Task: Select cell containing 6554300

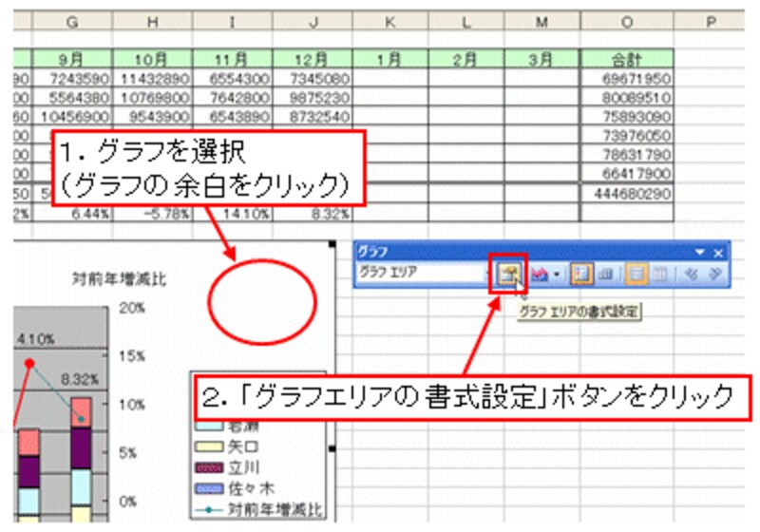Action: click(x=233, y=79)
